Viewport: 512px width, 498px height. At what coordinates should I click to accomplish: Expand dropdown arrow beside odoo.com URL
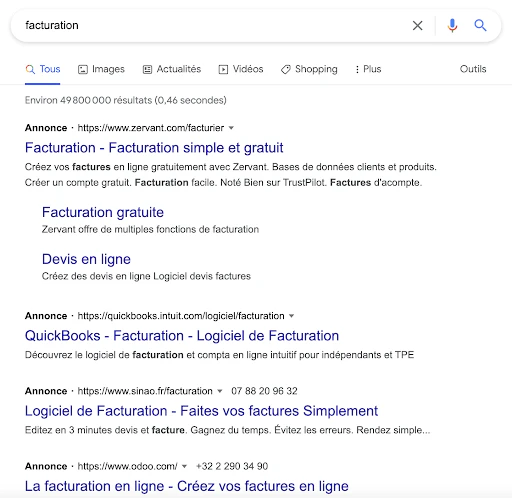(184, 466)
